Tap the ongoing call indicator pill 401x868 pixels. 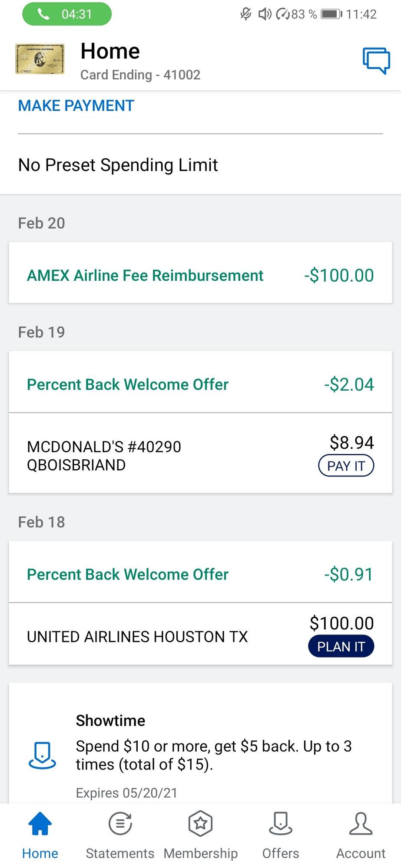tap(67, 14)
